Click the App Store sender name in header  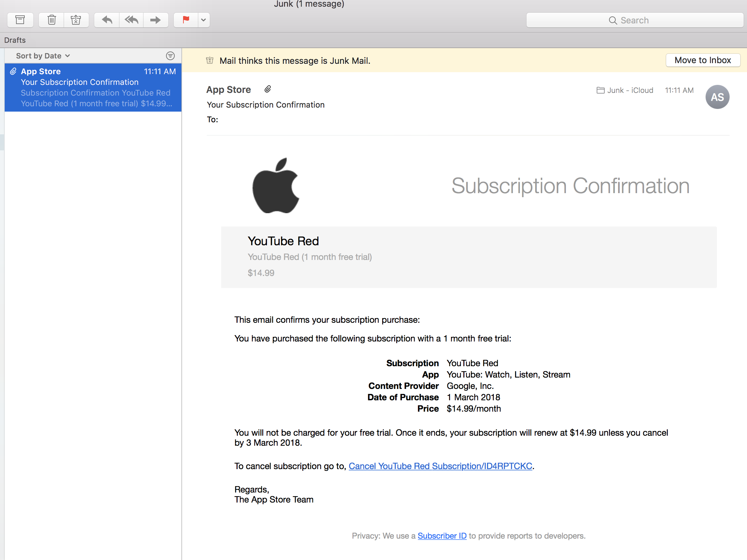[x=229, y=90]
